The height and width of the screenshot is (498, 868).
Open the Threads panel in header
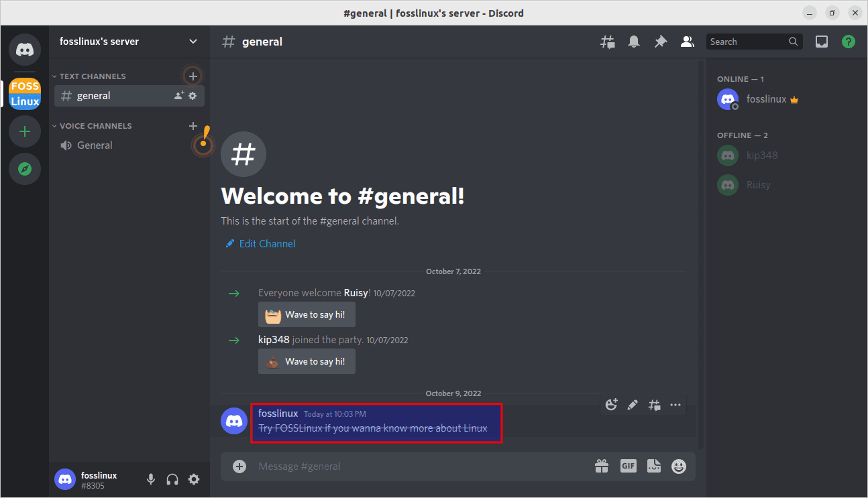click(x=607, y=42)
